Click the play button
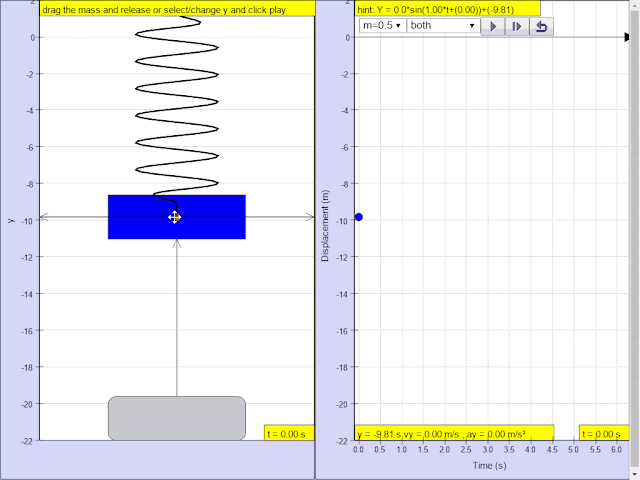This screenshot has width=640, height=480. click(x=493, y=27)
